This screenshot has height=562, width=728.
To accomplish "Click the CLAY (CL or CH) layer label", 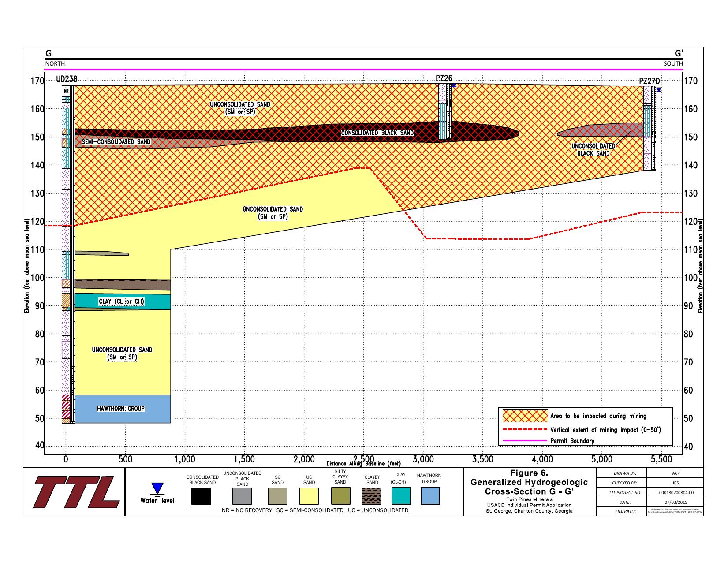I will [121, 301].
